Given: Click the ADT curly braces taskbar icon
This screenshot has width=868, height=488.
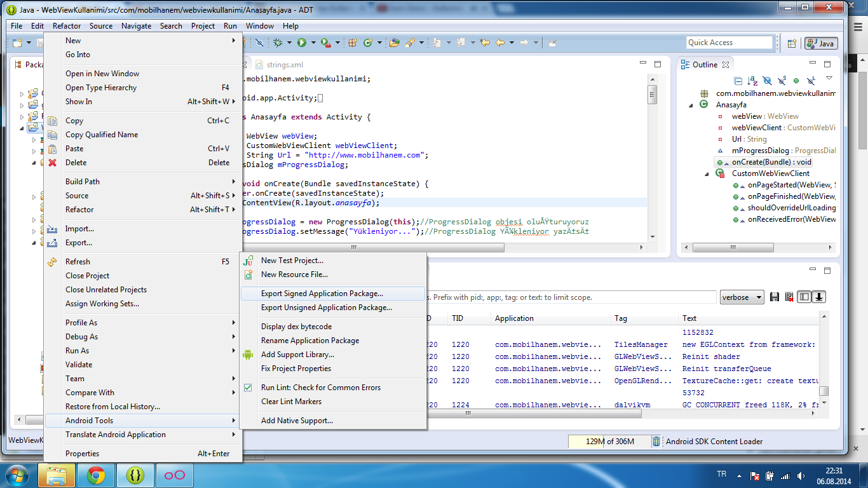Looking at the screenshot, I should tap(134, 475).
